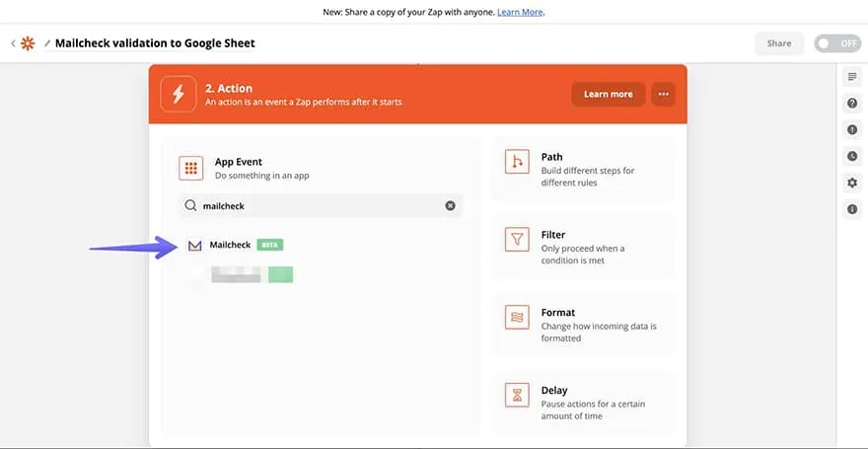The image size is (868, 449).
Task: Select the Path option icon
Action: coord(517,163)
